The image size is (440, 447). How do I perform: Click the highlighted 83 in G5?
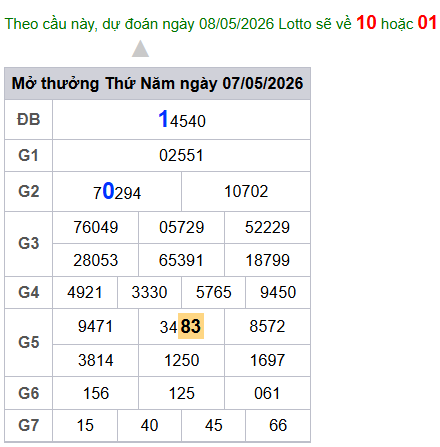pyautogui.click(x=191, y=326)
